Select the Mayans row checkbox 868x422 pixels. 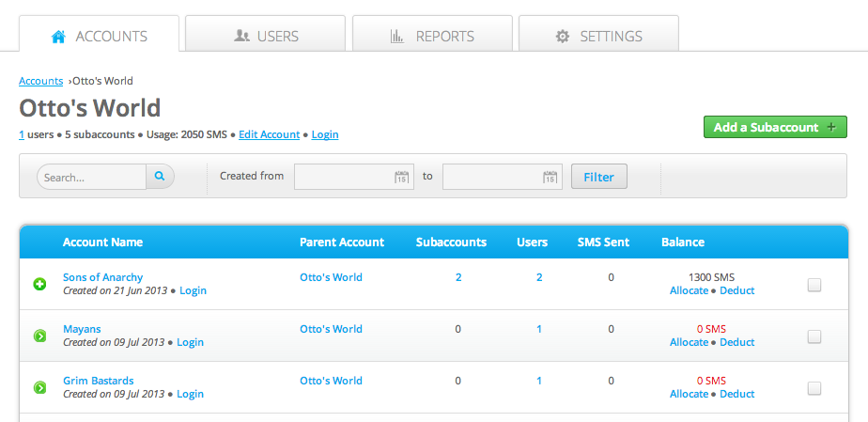pyautogui.click(x=814, y=336)
